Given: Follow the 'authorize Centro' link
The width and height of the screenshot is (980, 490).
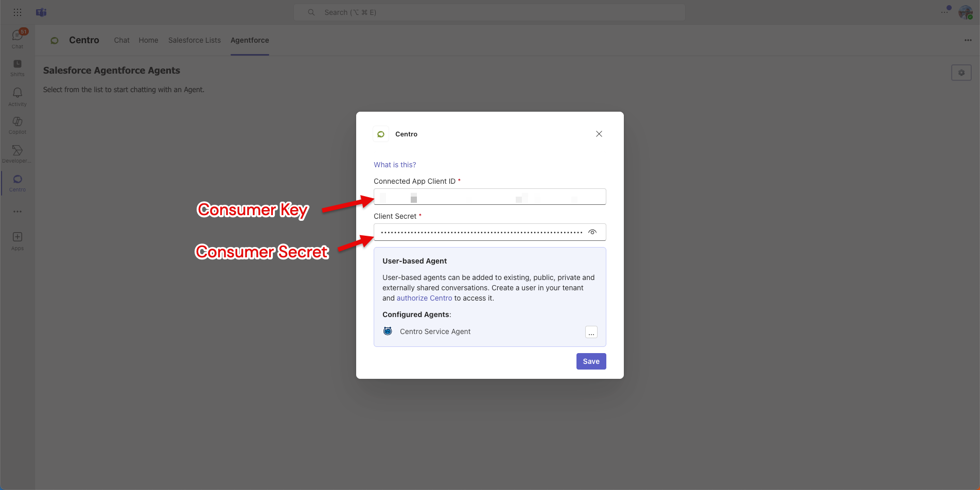Looking at the screenshot, I should [424, 298].
